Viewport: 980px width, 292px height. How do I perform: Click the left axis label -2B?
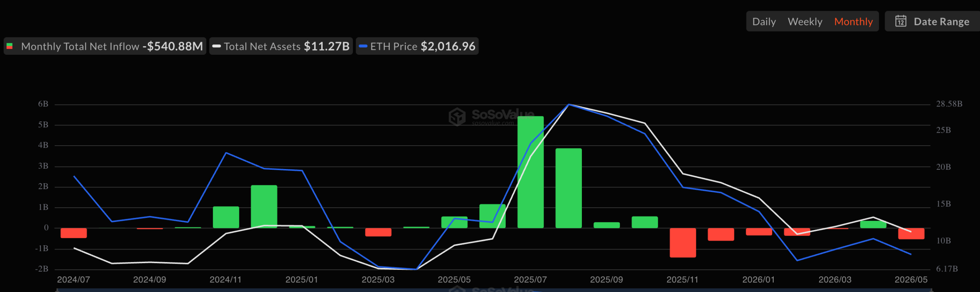pos(42,269)
